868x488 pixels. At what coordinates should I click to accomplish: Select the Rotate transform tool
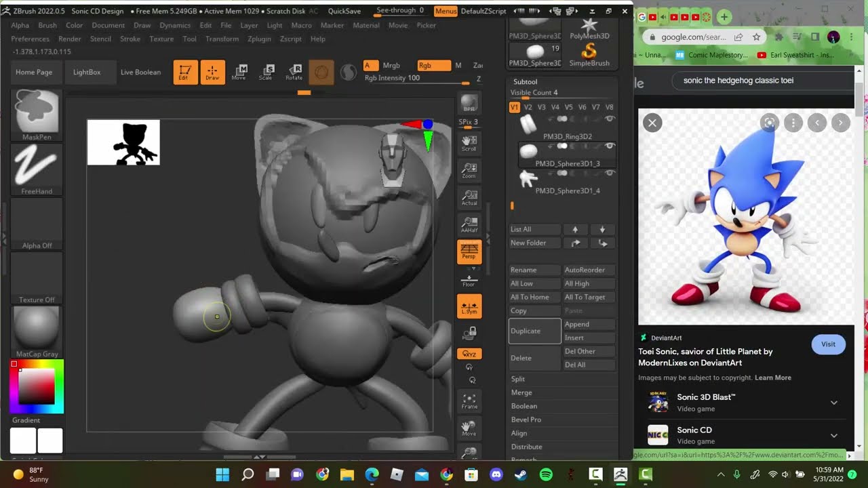point(294,73)
